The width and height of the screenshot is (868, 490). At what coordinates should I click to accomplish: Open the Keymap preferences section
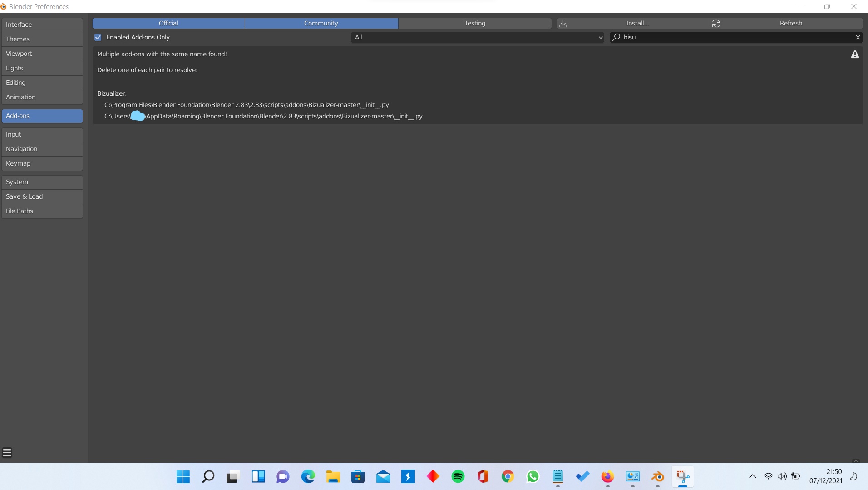pos(42,163)
